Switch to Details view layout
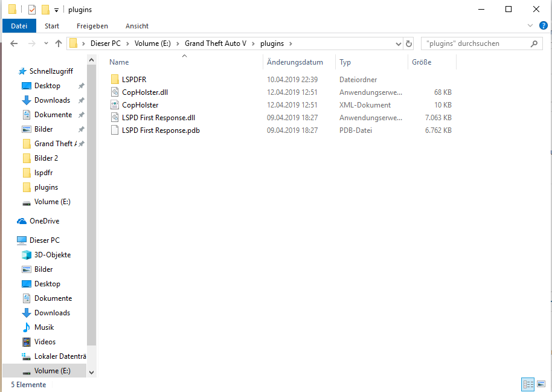 pos(528,384)
